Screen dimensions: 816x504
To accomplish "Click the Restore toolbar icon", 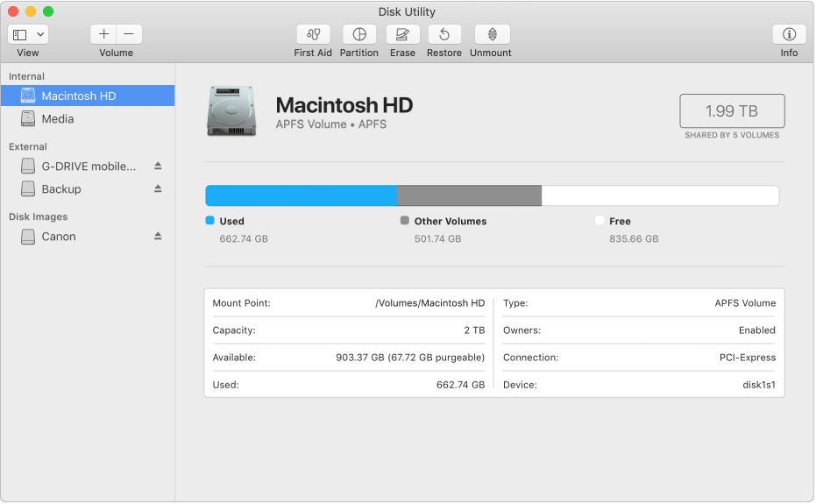I will tap(444, 35).
